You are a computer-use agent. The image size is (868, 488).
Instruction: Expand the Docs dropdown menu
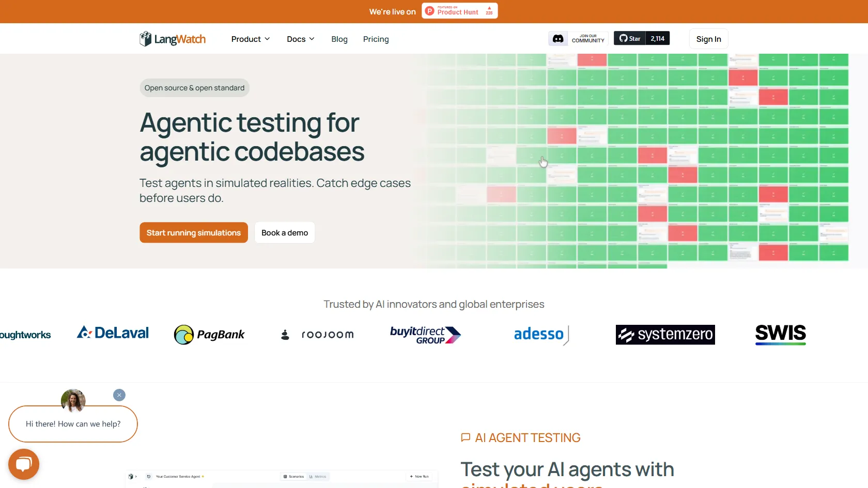point(301,39)
